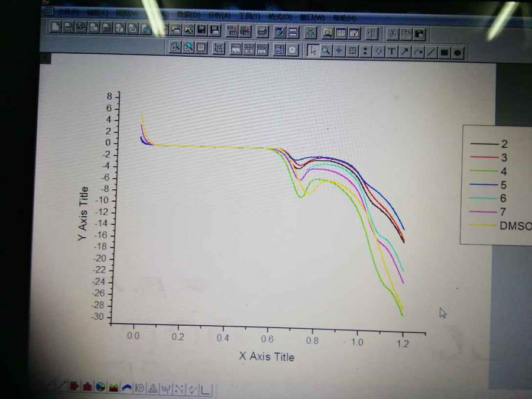Select the Data Selector vertical arrows tool
The width and height of the screenshot is (532, 399).
pos(365,51)
